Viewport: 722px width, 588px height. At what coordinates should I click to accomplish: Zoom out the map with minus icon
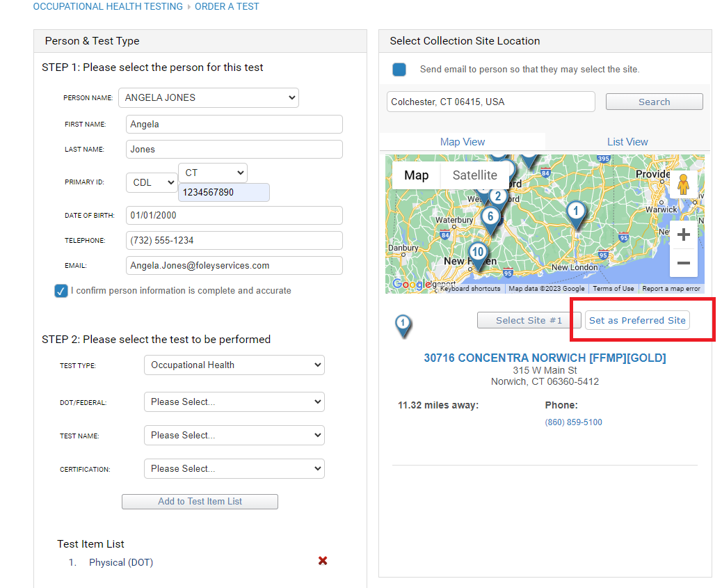click(683, 262)
